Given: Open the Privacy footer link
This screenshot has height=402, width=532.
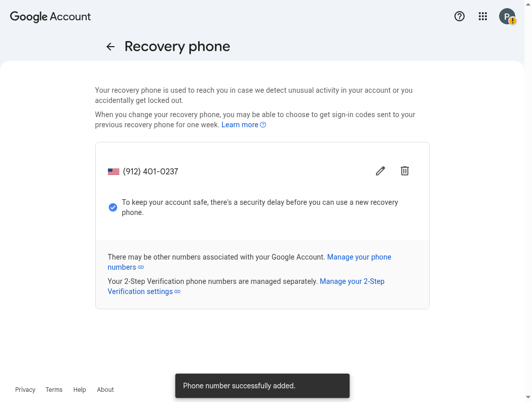Looking at the screenshot, I should 25,389.
